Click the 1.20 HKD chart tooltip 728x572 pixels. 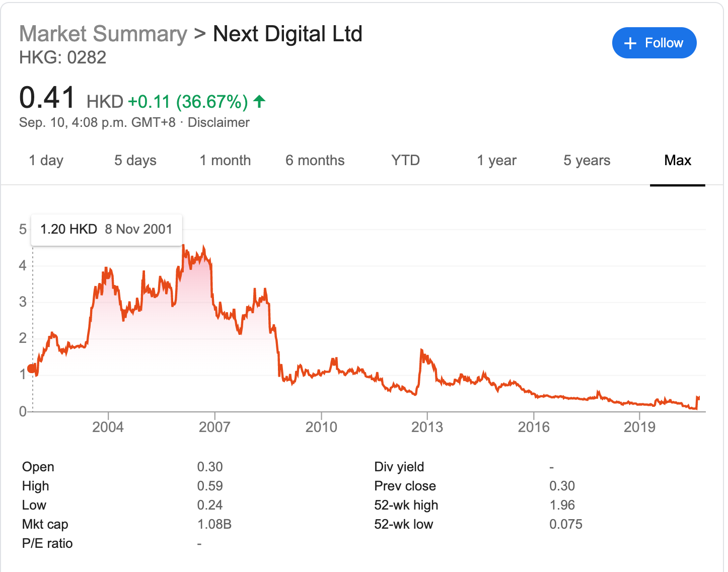pyautogui.click(x=106, y=230)
